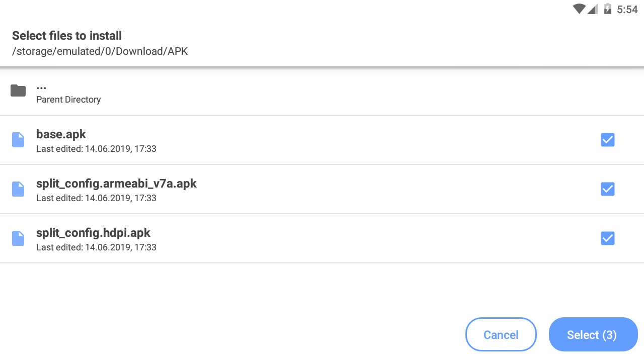Viewport: 644px width, 362px height.
Task: Go up to Parent Directory
Action: pyautogui.click(x=68, y=100)
